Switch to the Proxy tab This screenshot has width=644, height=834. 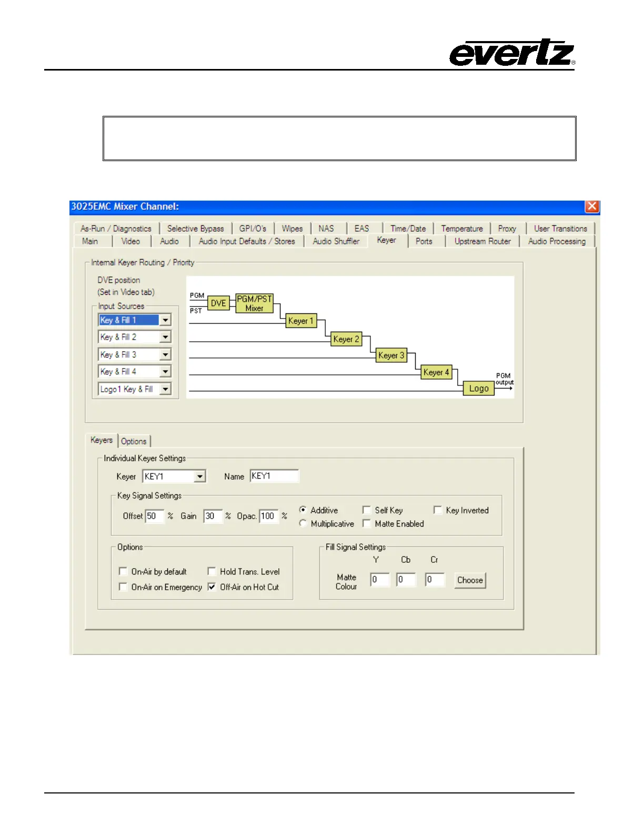(507, 229)
